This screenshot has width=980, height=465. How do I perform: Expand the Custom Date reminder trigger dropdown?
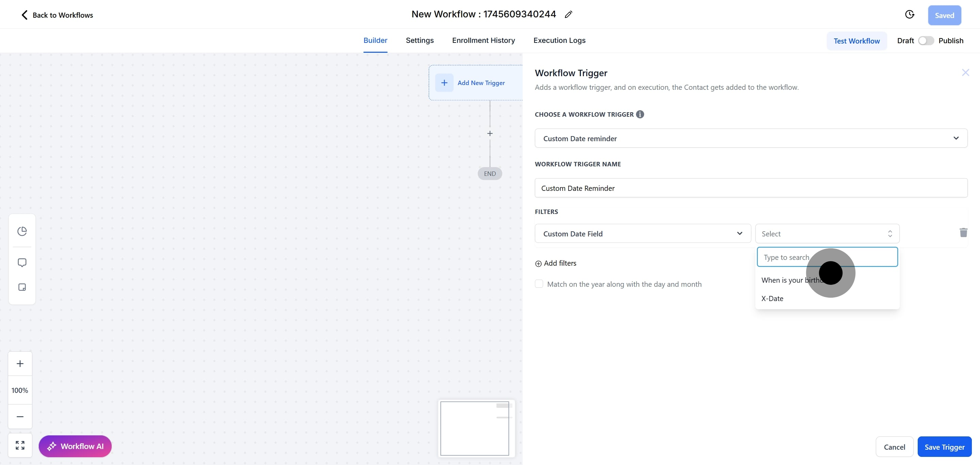pyautogui.click(x=751, y=138)
